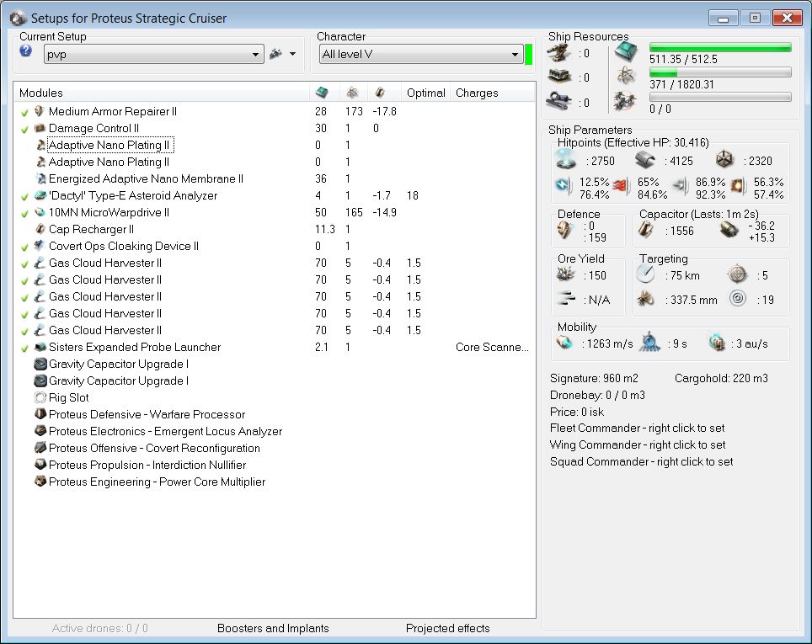Click the hull hitpoints icon showing 2320
This screenshot has height=644, width=812.
(x=724, y=159)
